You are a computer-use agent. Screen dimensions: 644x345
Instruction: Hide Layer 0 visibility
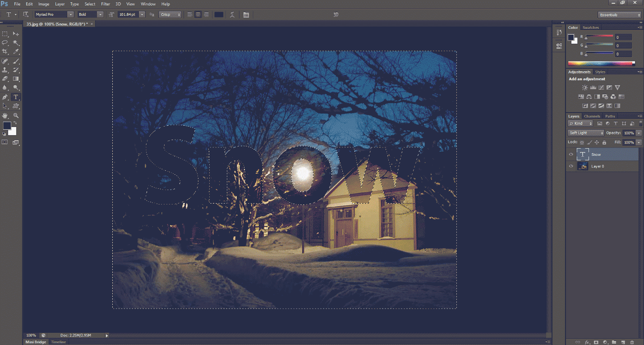coord(571,166)
